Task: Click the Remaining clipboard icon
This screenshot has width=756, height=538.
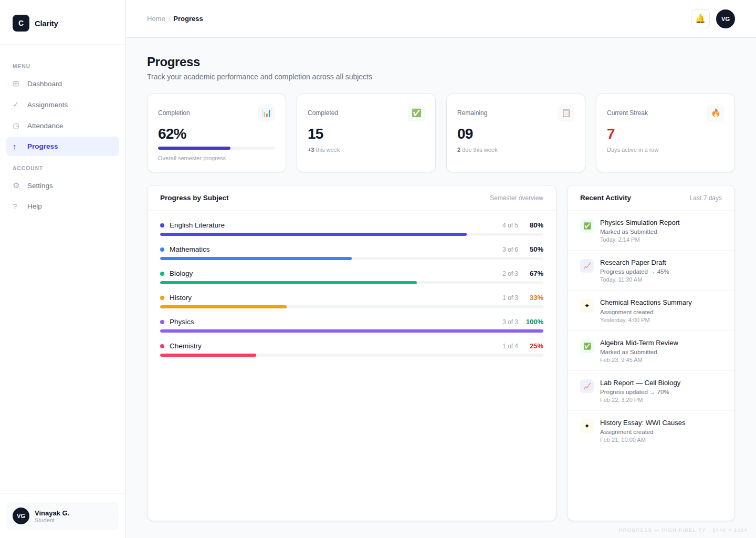Action: (x=565, y=112)
